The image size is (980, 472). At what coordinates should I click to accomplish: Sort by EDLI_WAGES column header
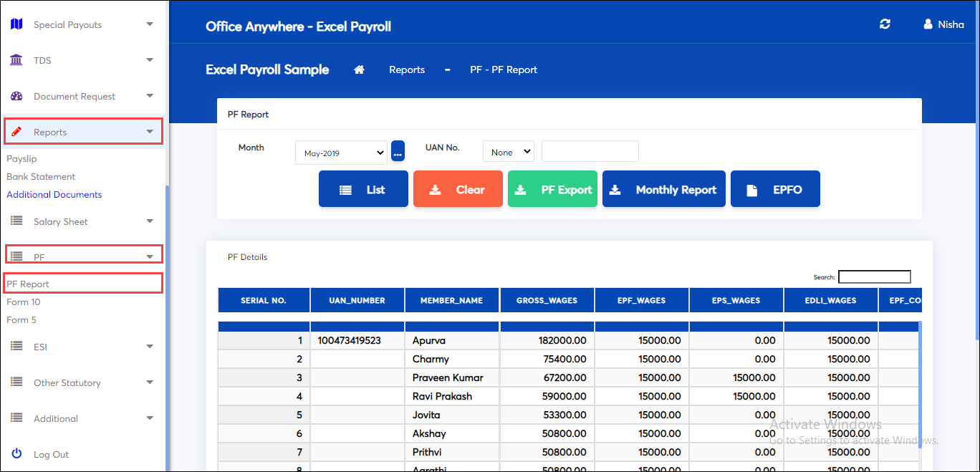click(831, 301)
